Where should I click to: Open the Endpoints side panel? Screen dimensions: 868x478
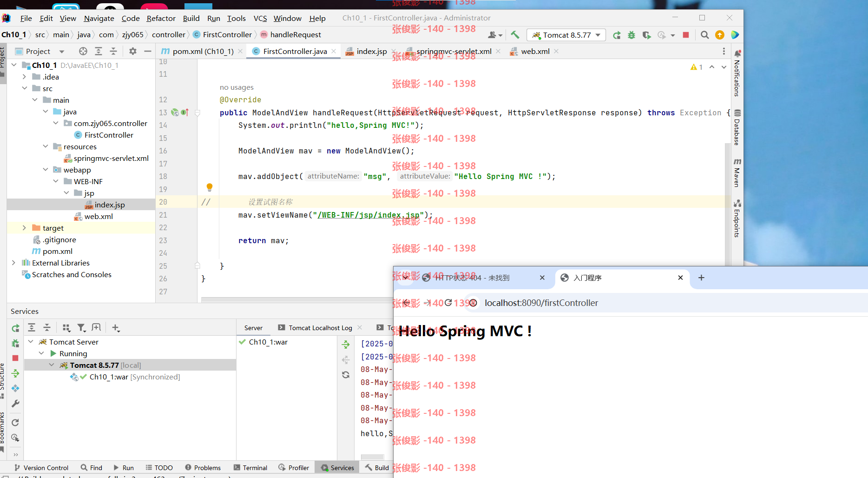(737, 219)
